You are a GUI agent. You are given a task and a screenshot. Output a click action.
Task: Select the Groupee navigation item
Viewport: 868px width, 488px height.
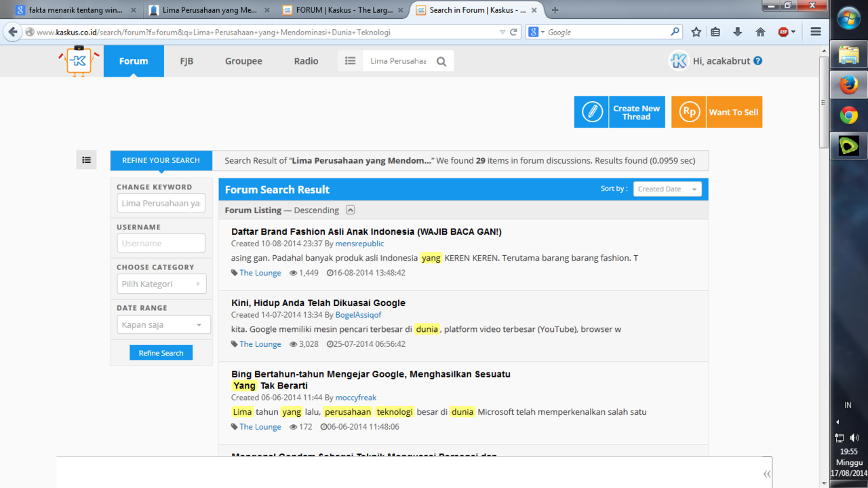[x=243, y=60]
